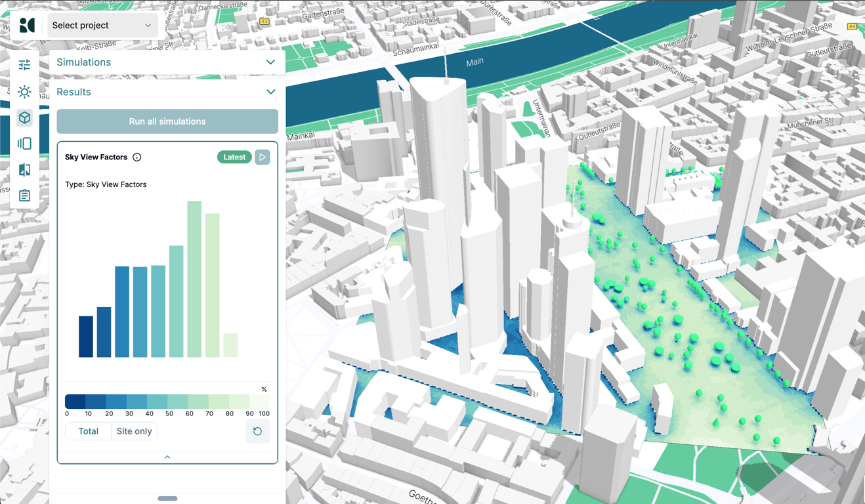The image size is (865, 504).
Task: Click the Münchener Str label
Action: coord(811,123)
